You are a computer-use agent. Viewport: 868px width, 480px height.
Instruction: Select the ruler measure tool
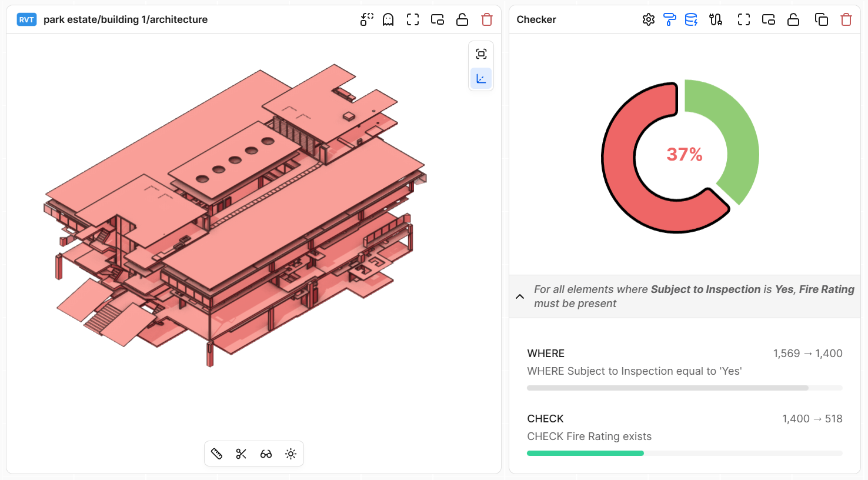(217, 454)
